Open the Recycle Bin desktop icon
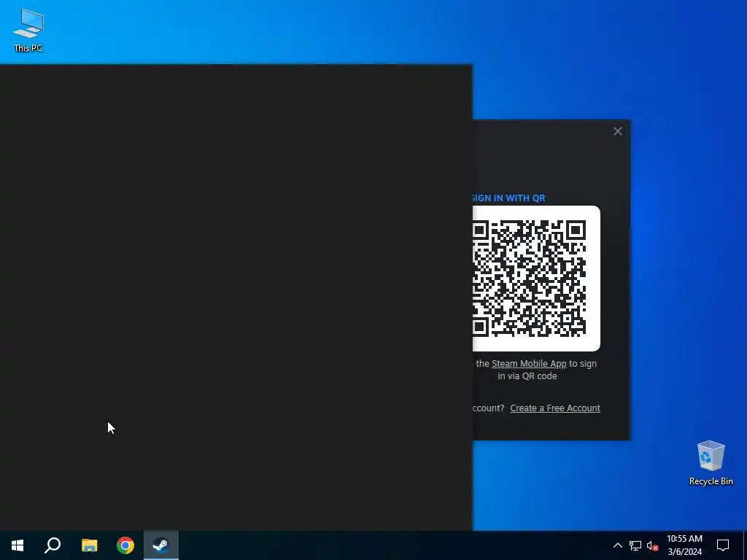This screenshot has width=747, height=560. 711,462
